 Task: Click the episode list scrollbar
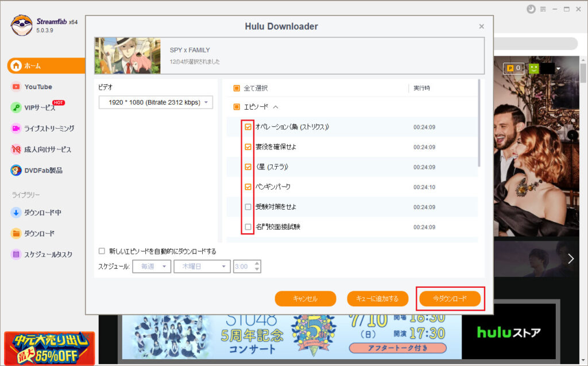479,123
